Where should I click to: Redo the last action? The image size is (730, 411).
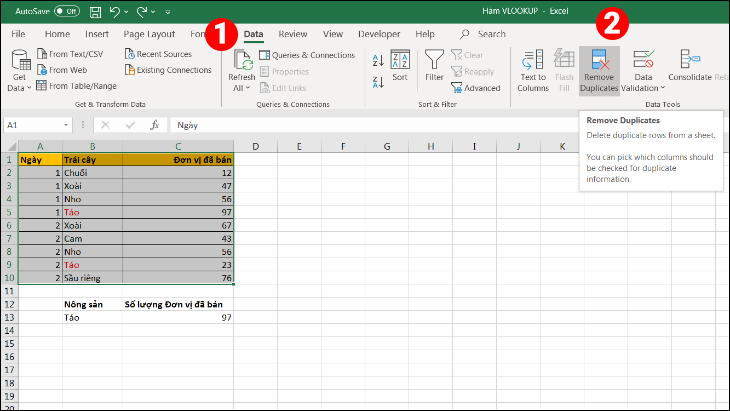pos(142,12)
